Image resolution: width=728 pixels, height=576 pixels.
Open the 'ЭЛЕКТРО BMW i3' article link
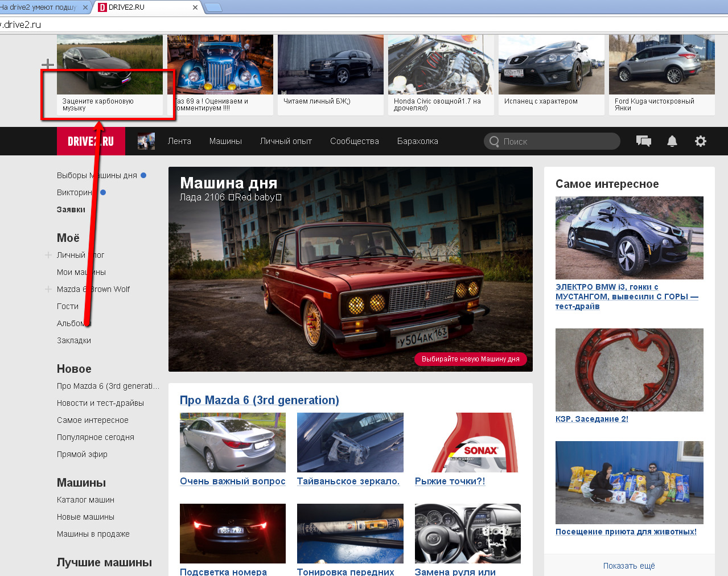tap(627, 297)
